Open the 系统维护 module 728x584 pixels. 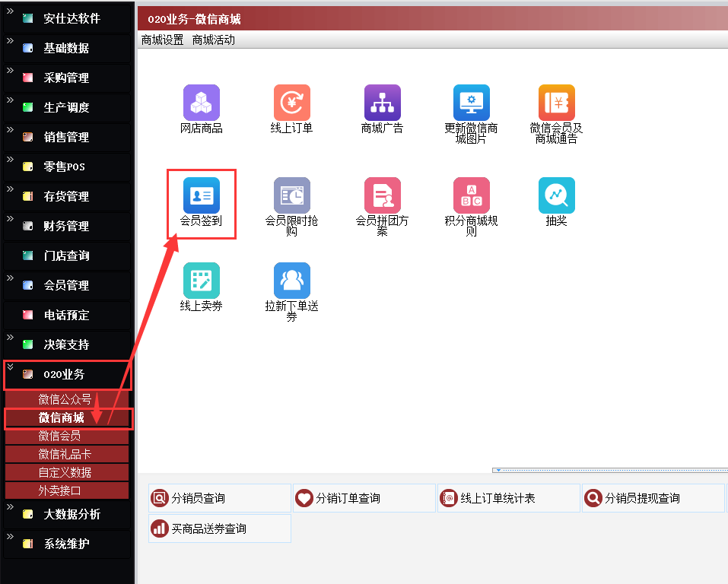67,544
